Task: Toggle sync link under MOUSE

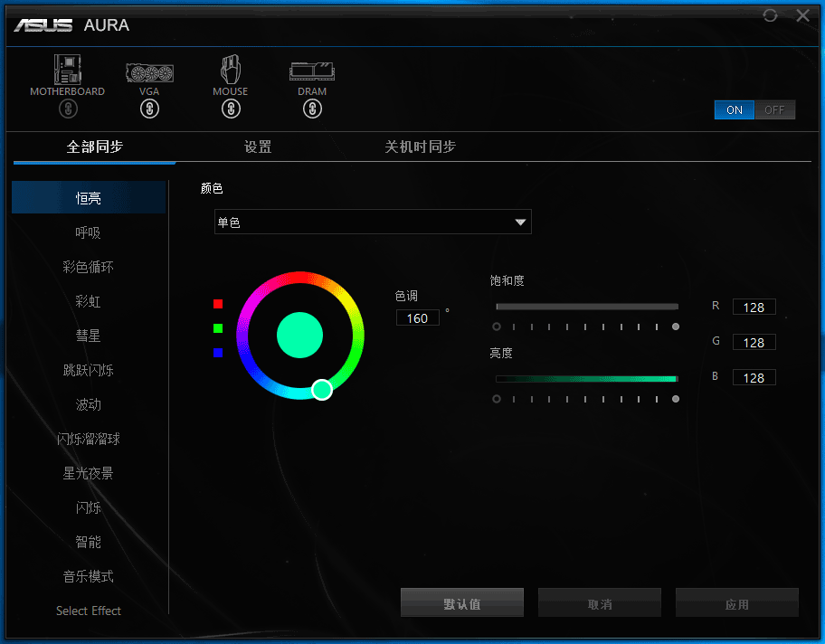Action: pyautogui.click(x=231, y=109)
